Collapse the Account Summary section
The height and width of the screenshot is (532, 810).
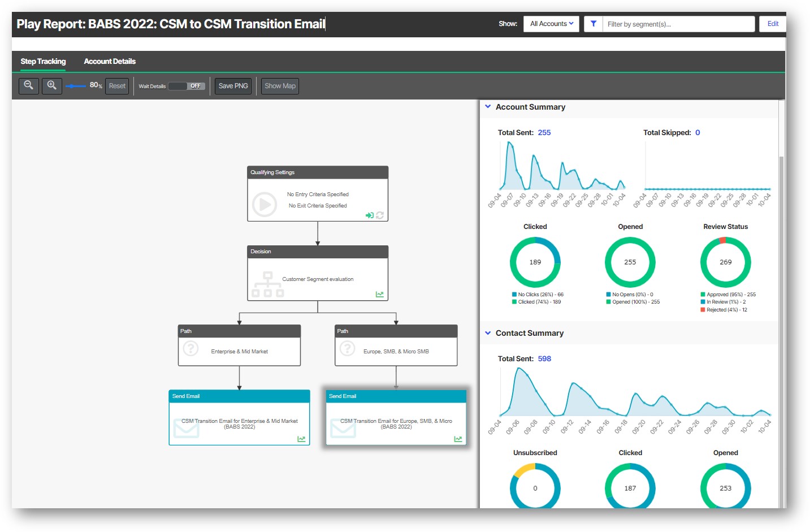488,106
